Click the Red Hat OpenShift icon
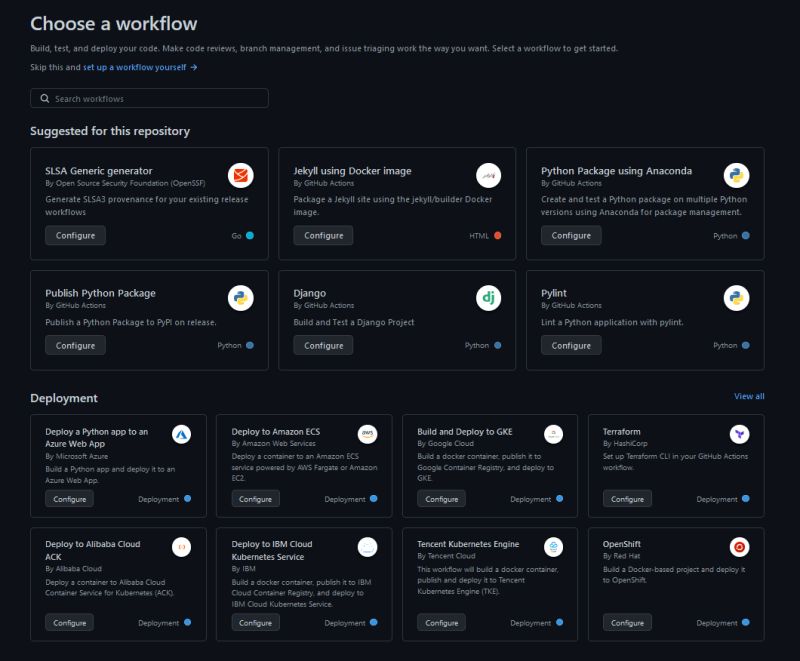800x661 pixels. (738, 547)
